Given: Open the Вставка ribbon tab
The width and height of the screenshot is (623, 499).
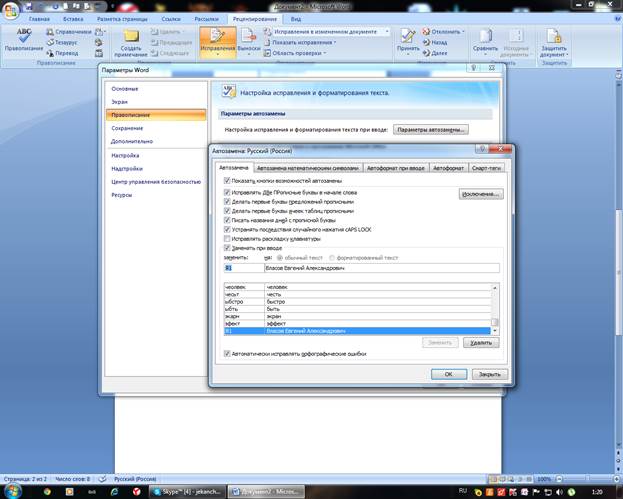Looking at the screenshot, I should (73, 19).
